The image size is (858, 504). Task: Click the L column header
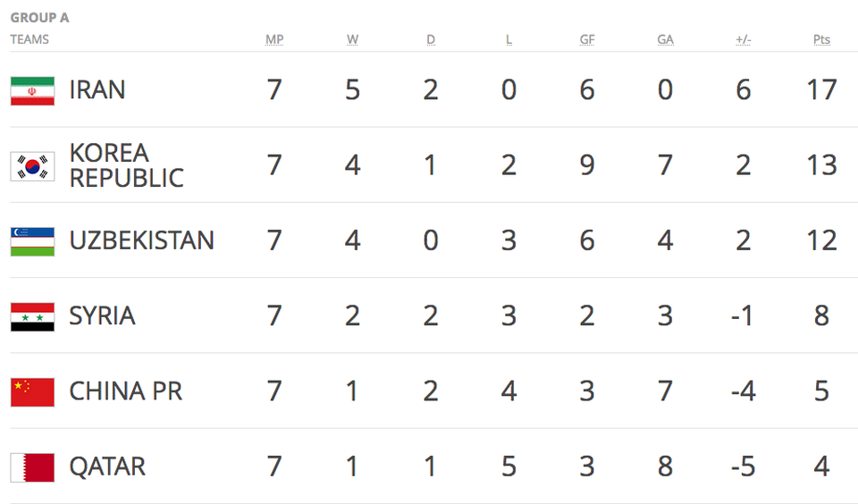click(x=509, y=39)
